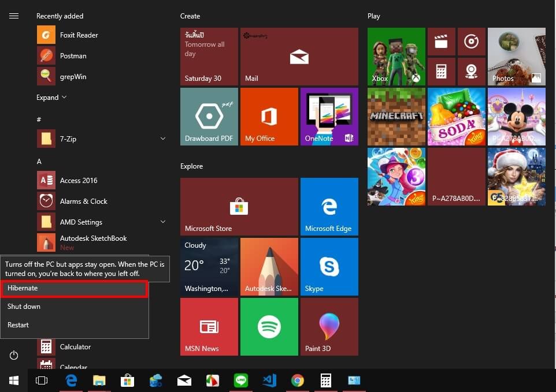Open the Santa-hat girl game tile
Viewport: 556px width, 392px height.
(x=517, y=177)
